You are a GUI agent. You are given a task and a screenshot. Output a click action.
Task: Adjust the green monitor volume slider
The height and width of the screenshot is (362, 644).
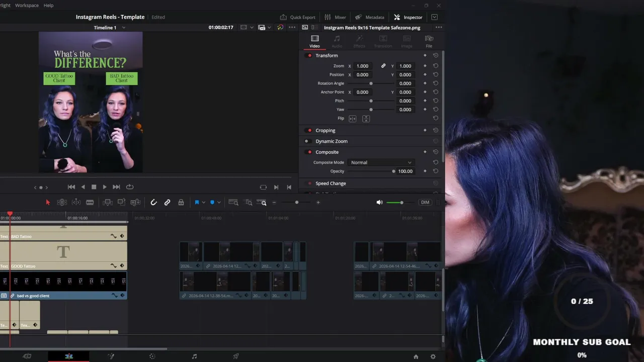[401, 202]
